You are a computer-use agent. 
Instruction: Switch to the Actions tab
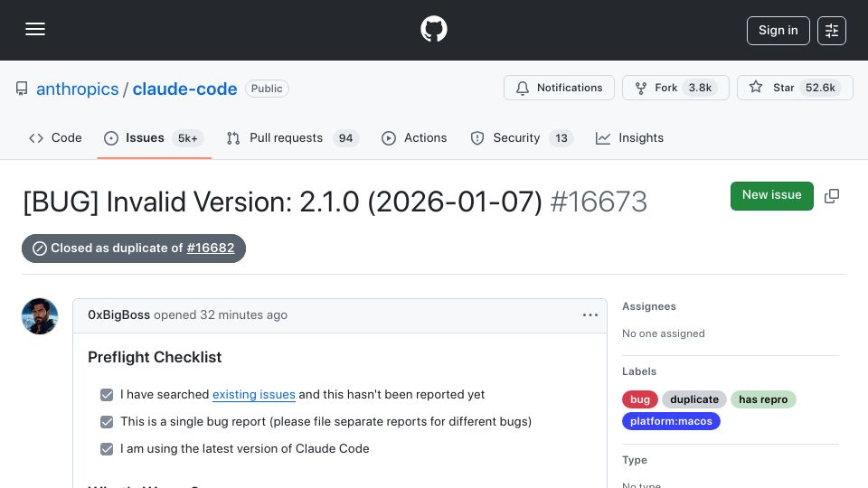click(x=414, y=137)
